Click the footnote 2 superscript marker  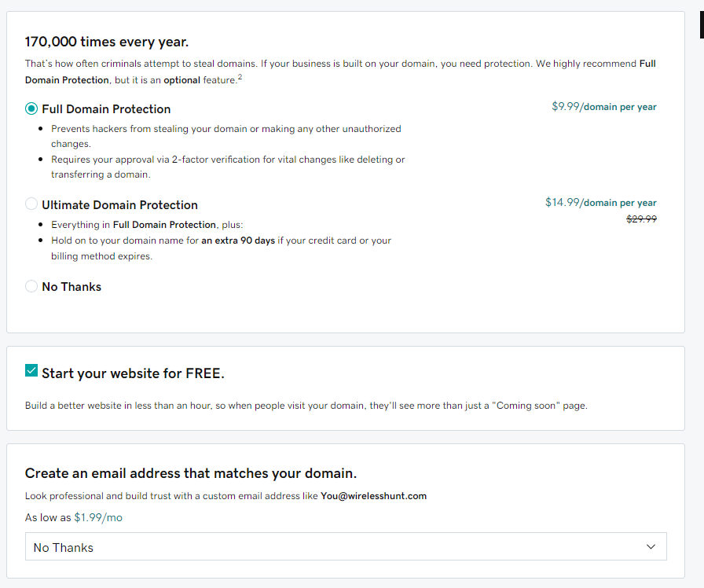tap(240, 78)
